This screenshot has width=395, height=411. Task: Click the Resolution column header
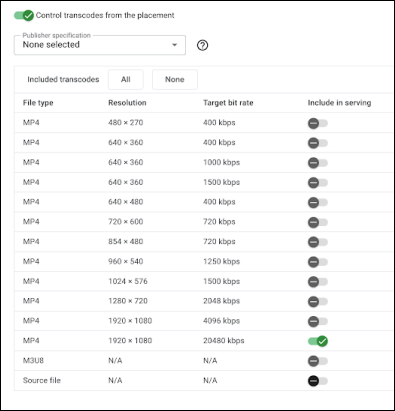[x=127, y=103]
